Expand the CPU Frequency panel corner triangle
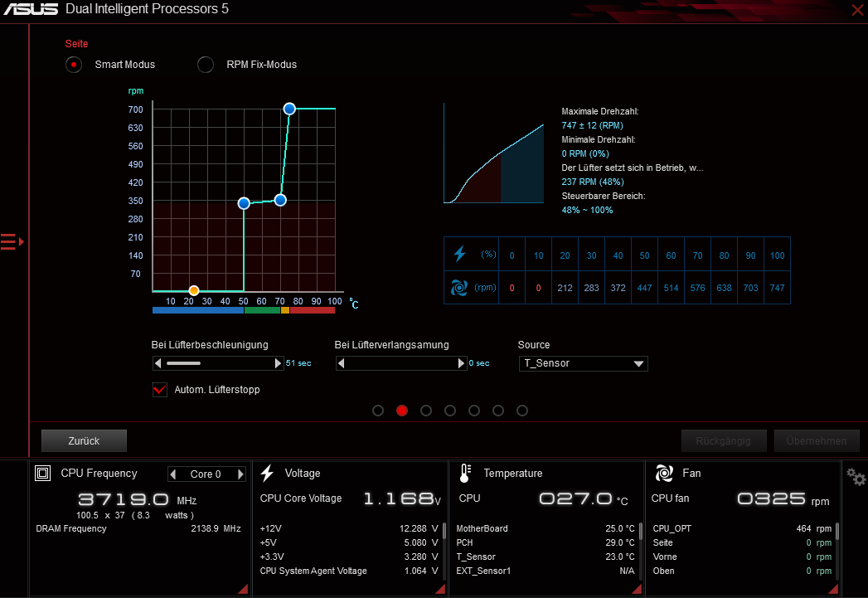This screenshot has width=868, height=598. tap(243, 589)
